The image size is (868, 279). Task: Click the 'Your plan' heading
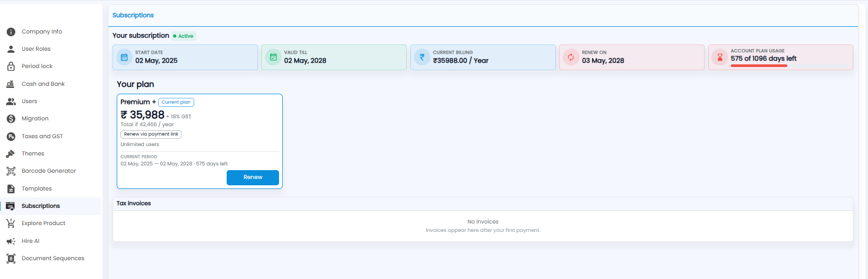135,84
